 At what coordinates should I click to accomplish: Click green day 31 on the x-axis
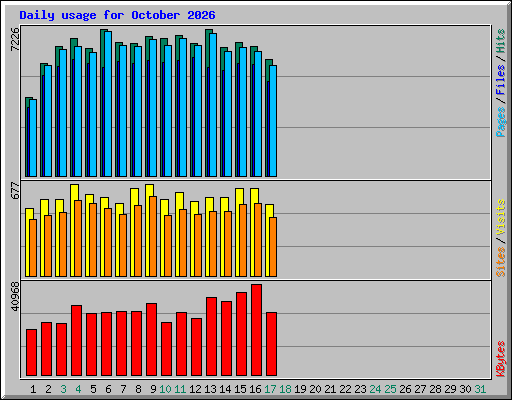click(x=480, y=389)
